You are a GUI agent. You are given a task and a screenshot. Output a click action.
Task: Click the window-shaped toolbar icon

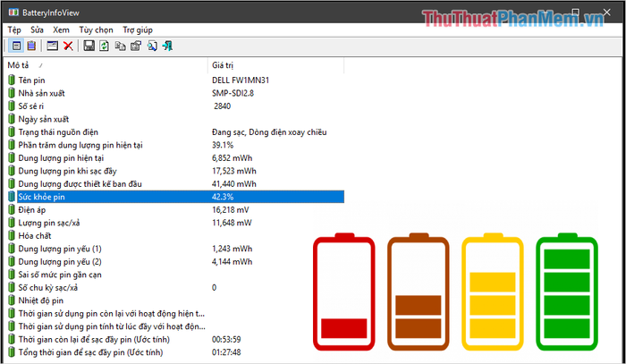[52, 46]
